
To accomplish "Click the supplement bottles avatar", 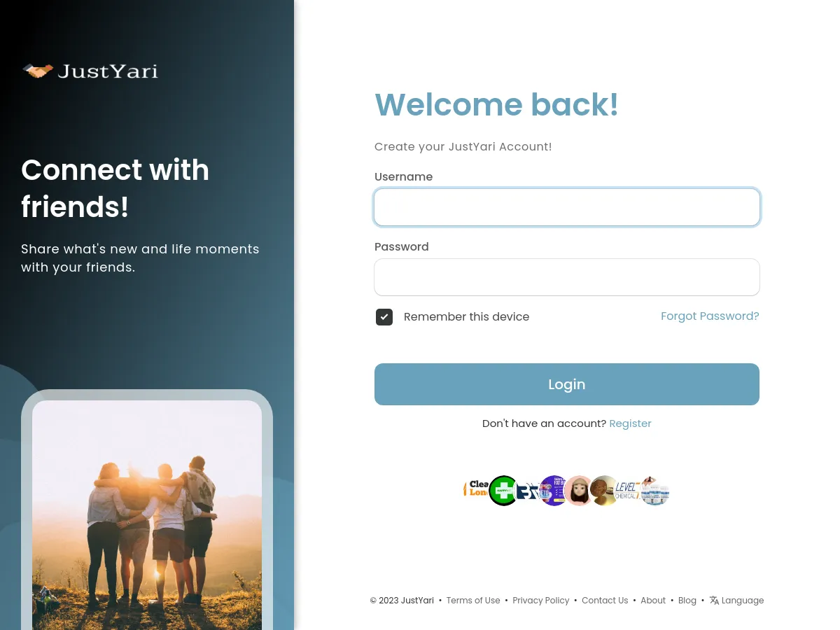I will pyautogui.click(x=654, y=491).
